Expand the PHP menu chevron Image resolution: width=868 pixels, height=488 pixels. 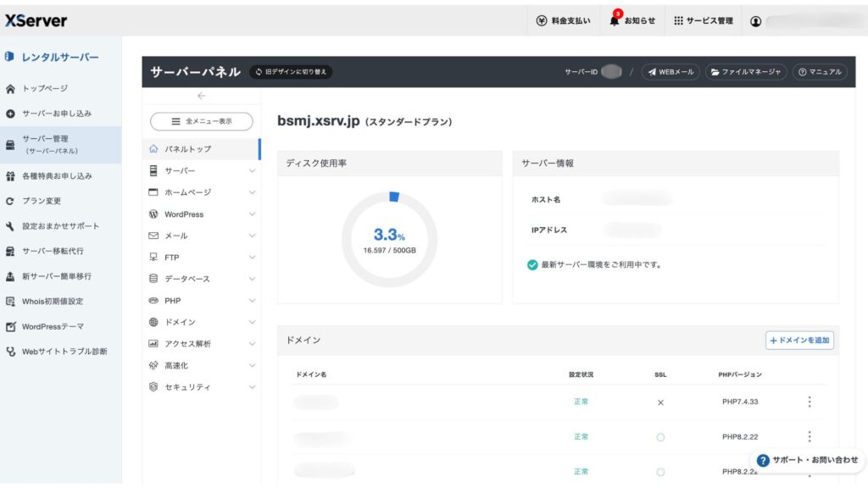252,301
